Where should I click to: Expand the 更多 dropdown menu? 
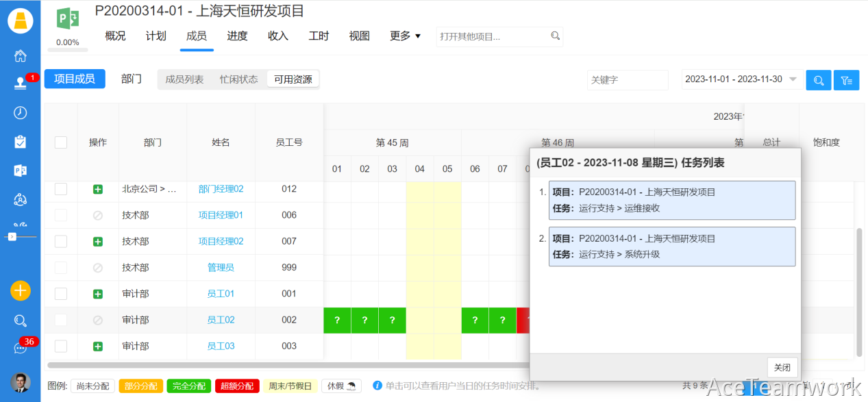click(405, 36)
